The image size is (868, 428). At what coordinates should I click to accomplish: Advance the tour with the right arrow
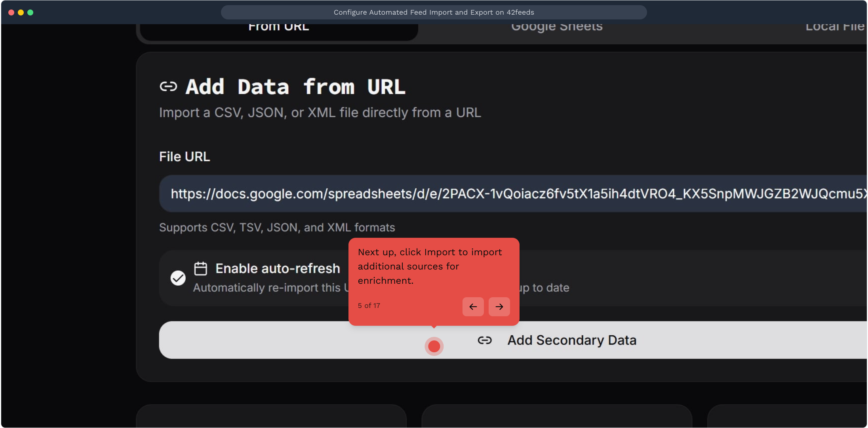click(499, 307)
